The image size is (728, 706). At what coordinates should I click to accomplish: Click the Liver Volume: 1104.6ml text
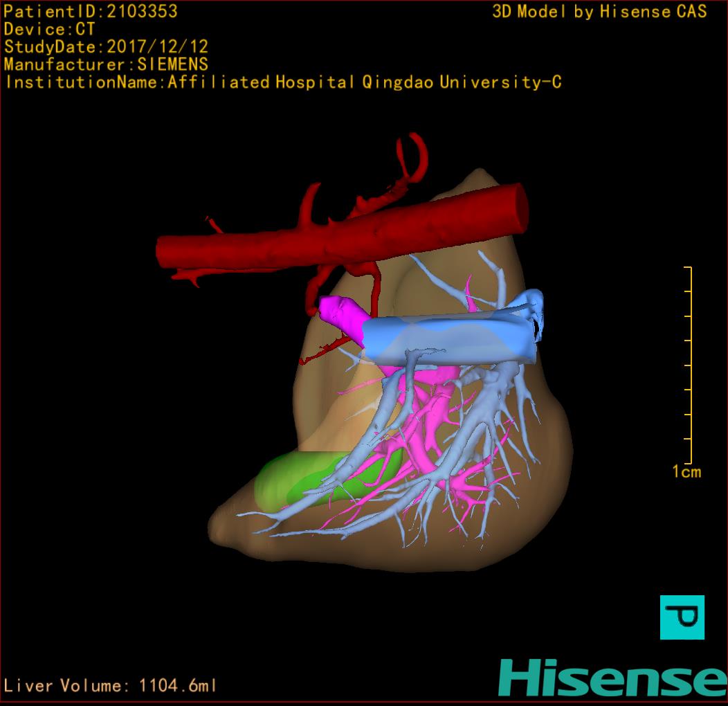tap(109, 685)
